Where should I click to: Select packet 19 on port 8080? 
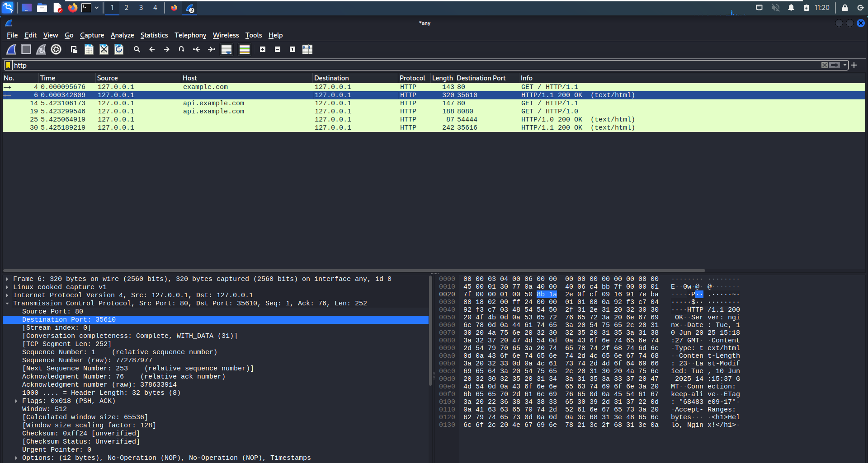click(434, 112)
